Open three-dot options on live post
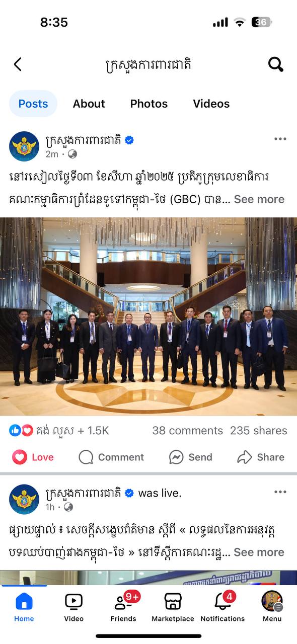297x644 pixels. pyautogui.click(x=280, y=492)
